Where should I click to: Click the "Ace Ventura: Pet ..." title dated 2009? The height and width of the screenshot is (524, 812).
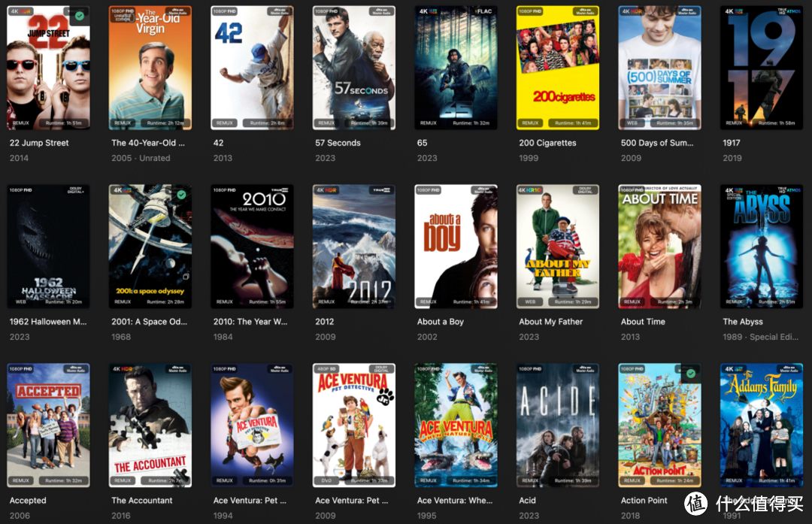(352, 500)
